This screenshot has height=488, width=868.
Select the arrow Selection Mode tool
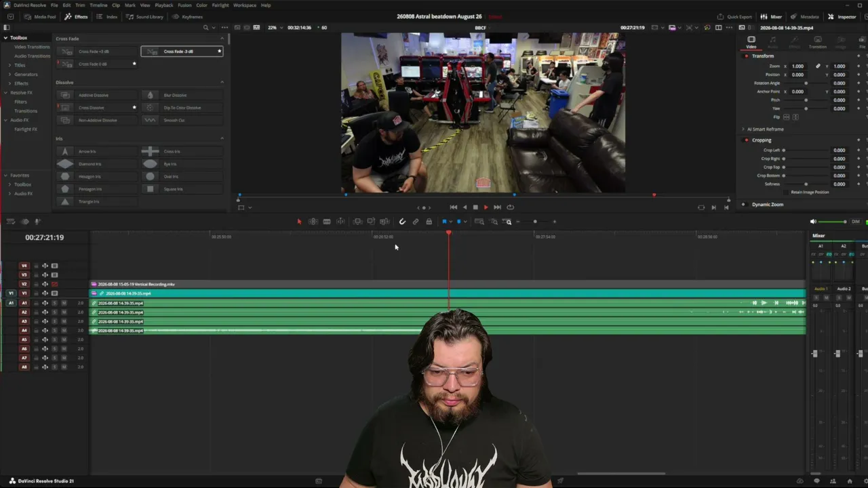pos(299,222)
